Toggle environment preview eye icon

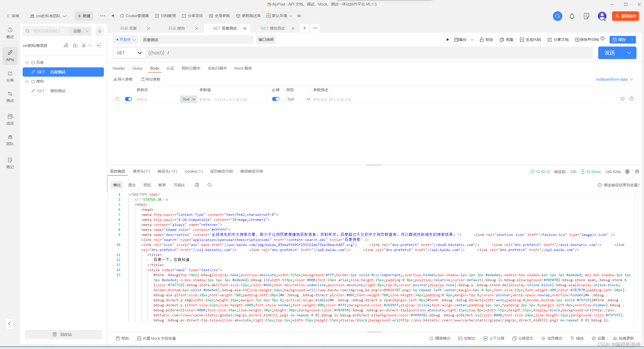click(299, 16)
